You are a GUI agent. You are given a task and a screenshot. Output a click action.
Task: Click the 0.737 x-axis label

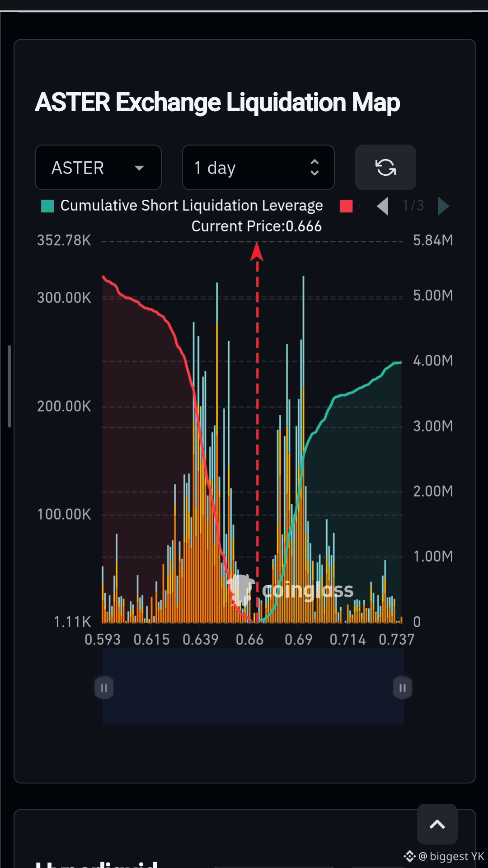click(x=396, y=639)
